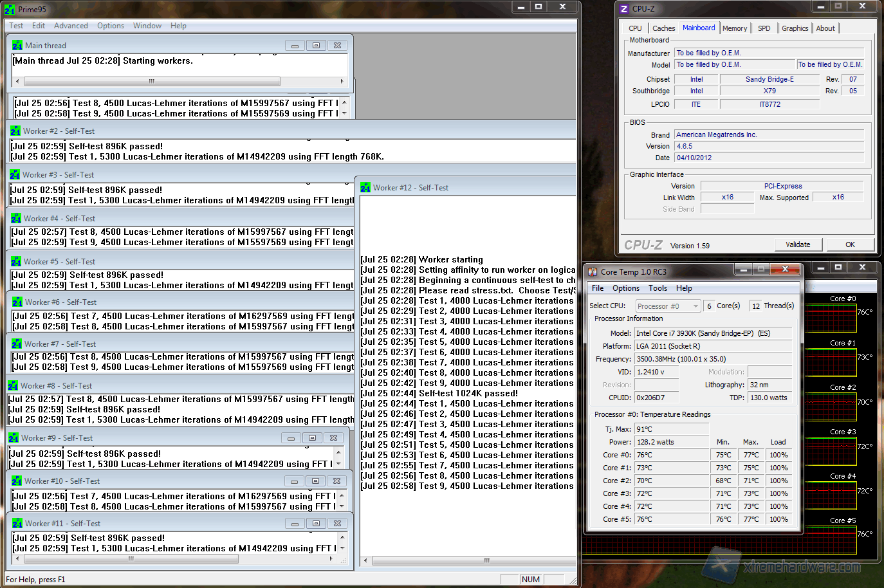The height and width of the screenshot is (588, 884).
Task: Open the Select CPU Processor #0 dropdown
Action: 668,306
